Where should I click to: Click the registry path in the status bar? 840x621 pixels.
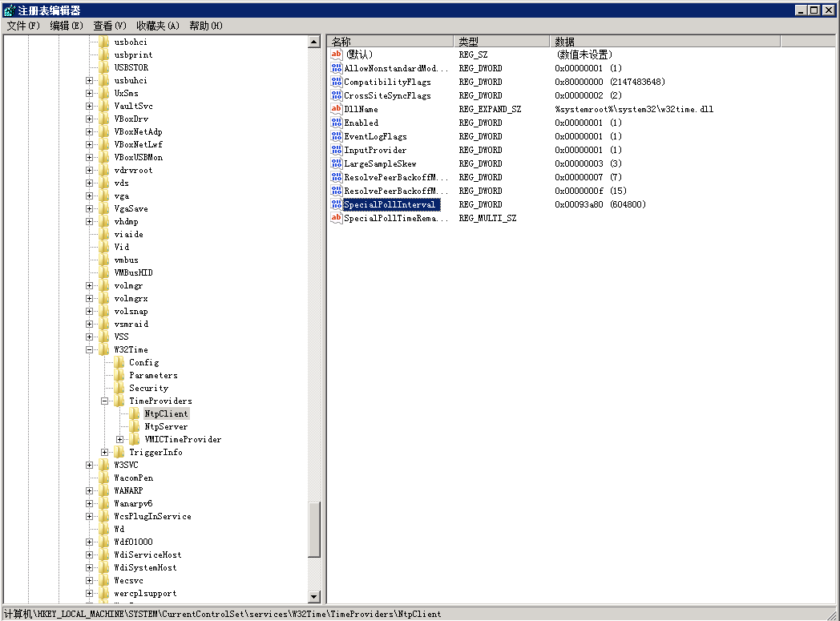[x=223, y=614]
